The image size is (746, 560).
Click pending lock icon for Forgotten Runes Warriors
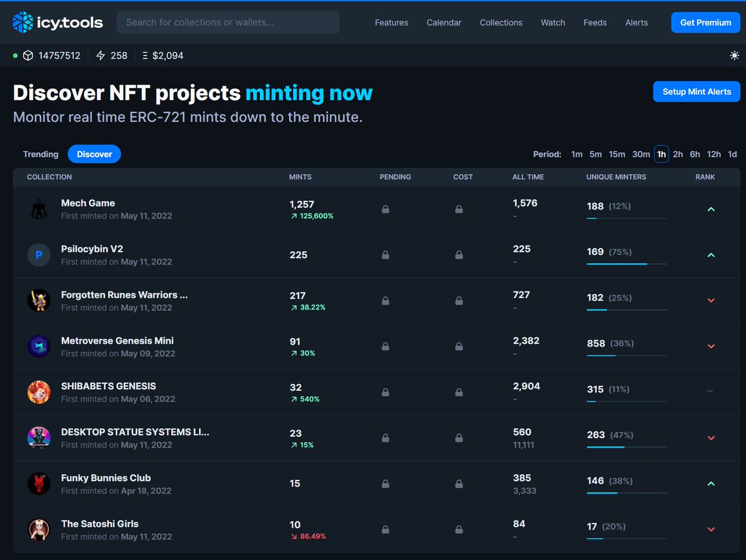pyautogui.click(x=385, y=301)
